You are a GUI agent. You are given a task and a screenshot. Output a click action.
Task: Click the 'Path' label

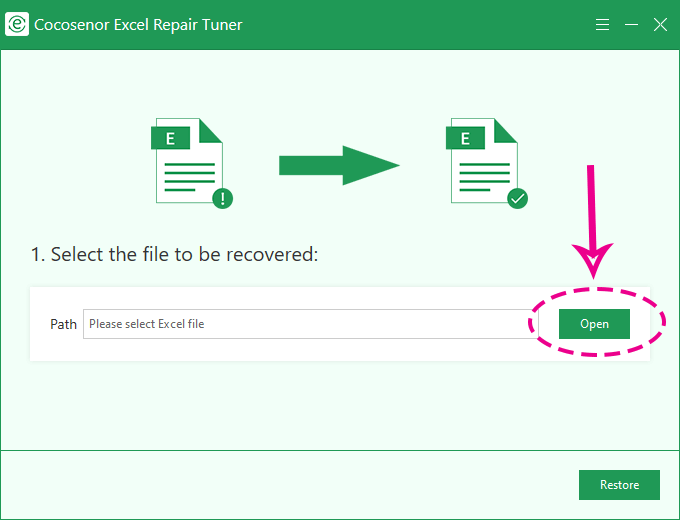click(63, 324)
